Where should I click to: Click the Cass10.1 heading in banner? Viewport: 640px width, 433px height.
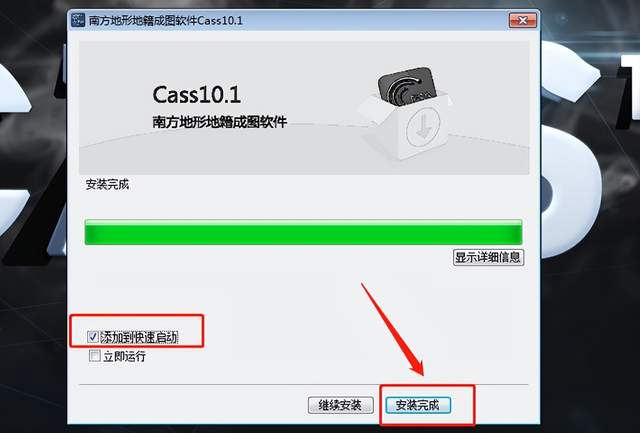[x=196, y=95]
